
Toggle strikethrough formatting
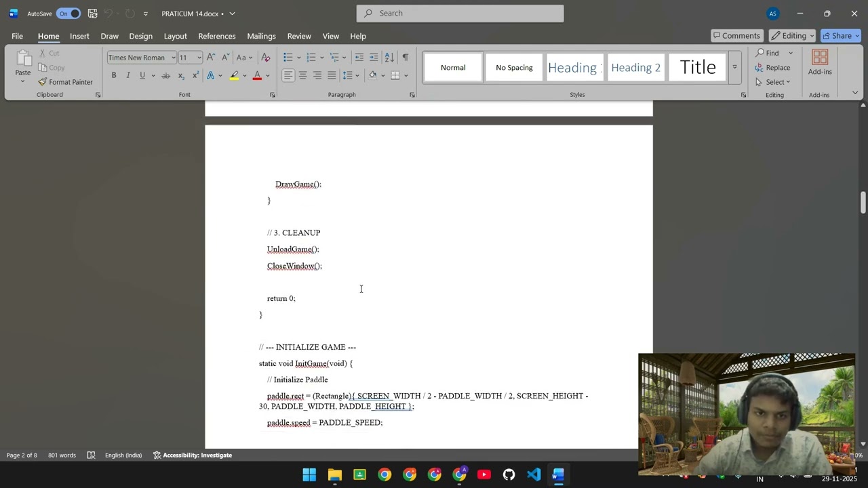click(165, 75)
